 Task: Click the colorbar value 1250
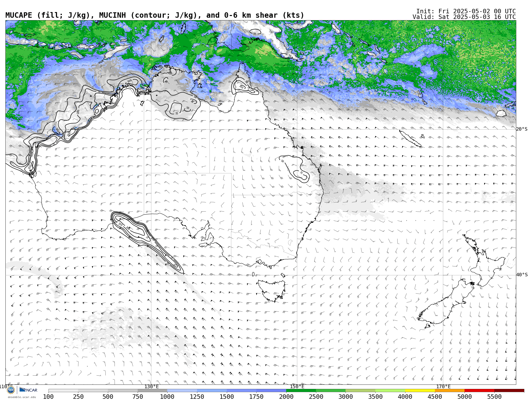(x=197, y=397)
